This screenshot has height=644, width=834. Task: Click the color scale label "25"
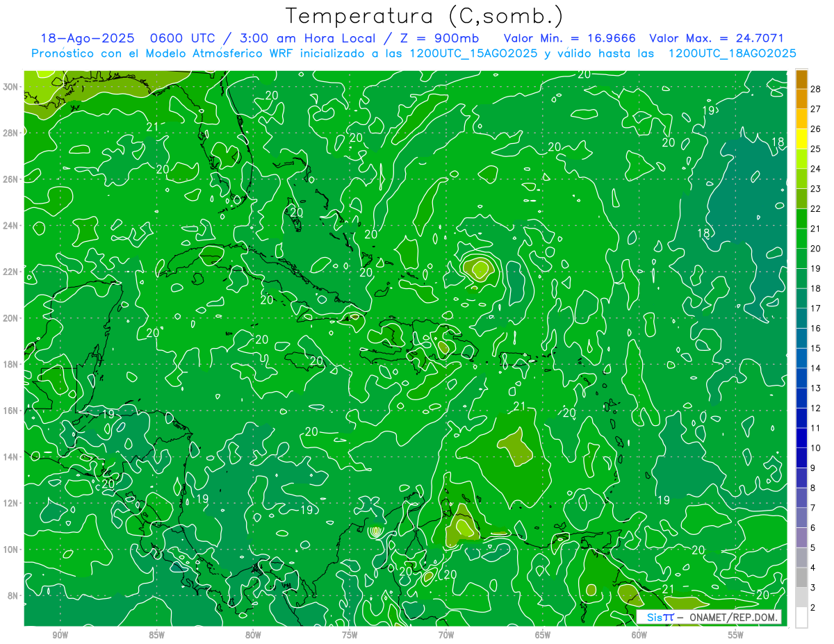(x=816, y=149)
